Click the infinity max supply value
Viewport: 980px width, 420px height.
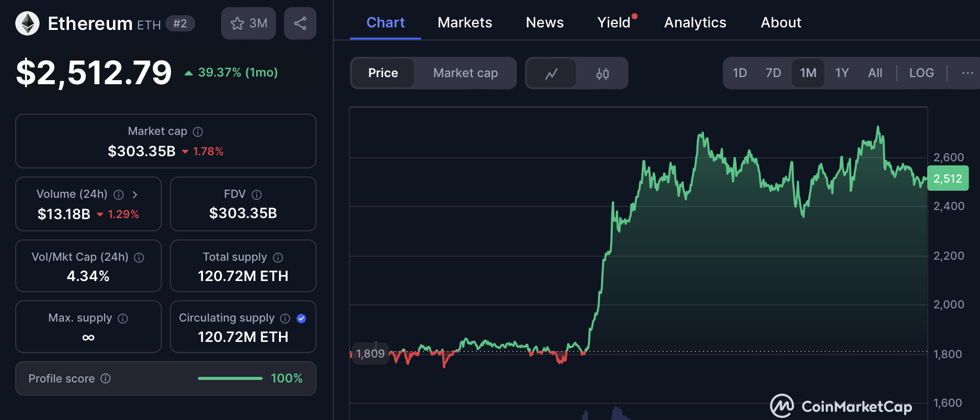(x=88, y=337)
